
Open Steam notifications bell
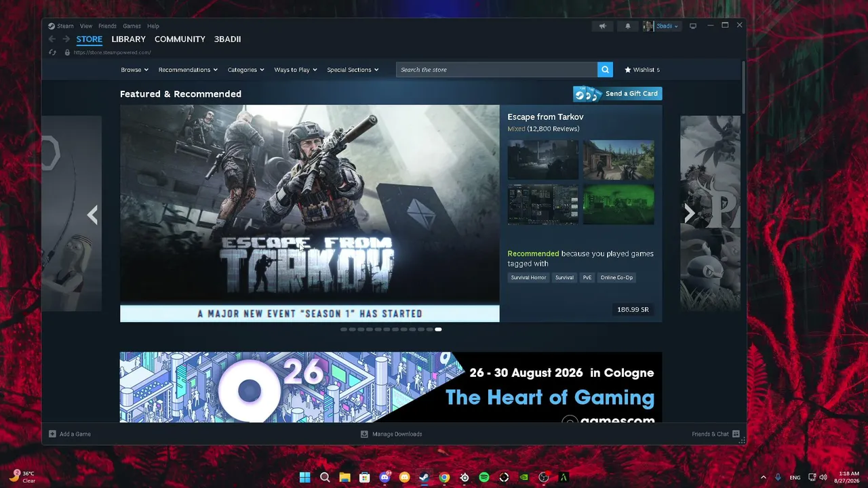[x=627, y=26]
